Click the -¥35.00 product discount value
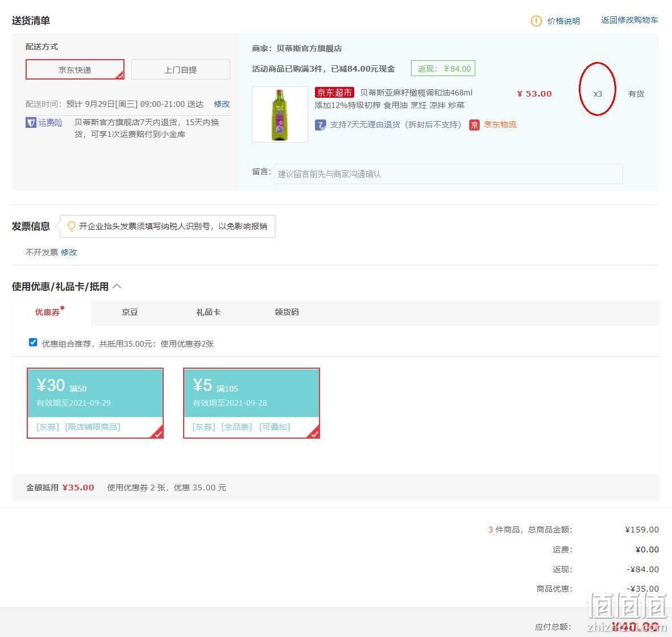 click(x=643, y=589)
